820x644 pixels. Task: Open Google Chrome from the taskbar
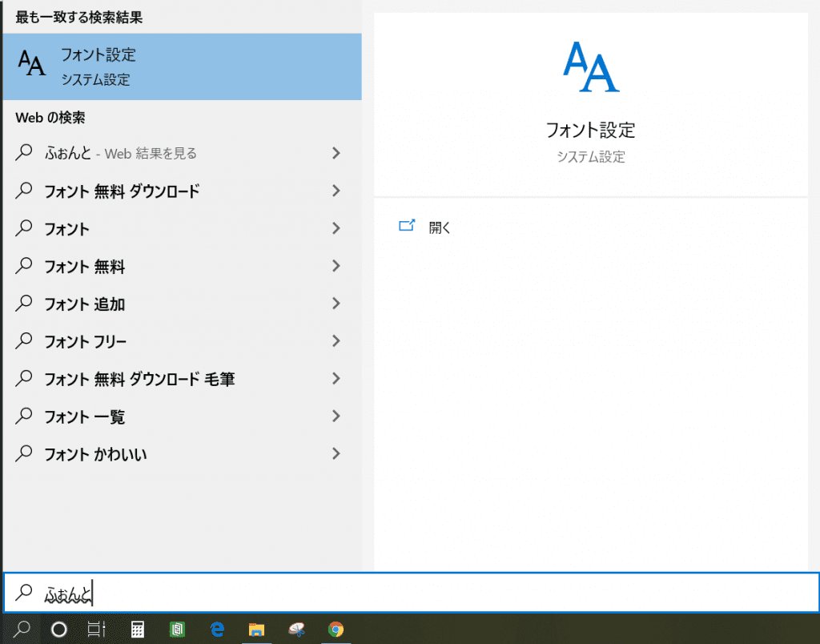[x=336, y=630]
